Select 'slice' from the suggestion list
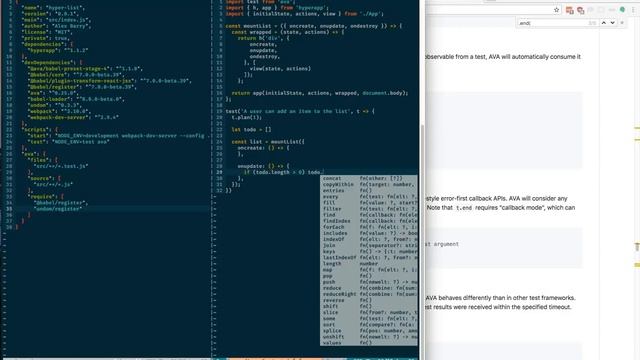 tap(369, 312)
